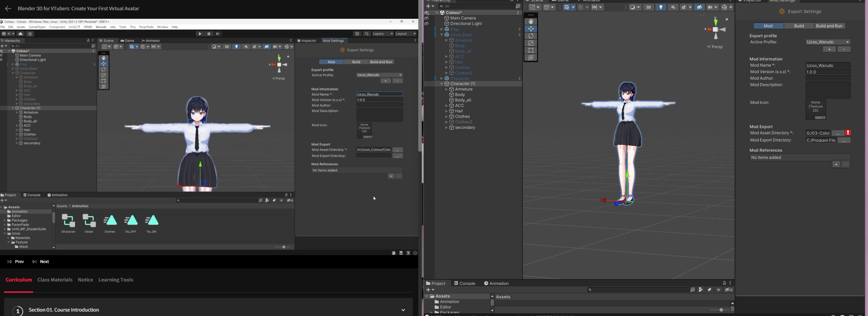The height and width of the screenshot is (316, 868).
Task: Select the Hand tool in the right Unity scene
Action: pos(531,22)
